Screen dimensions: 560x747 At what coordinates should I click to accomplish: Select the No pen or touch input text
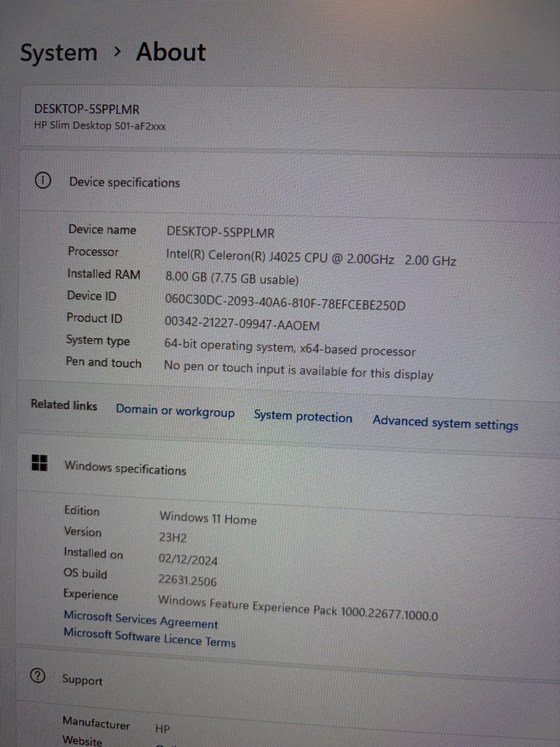299,370
